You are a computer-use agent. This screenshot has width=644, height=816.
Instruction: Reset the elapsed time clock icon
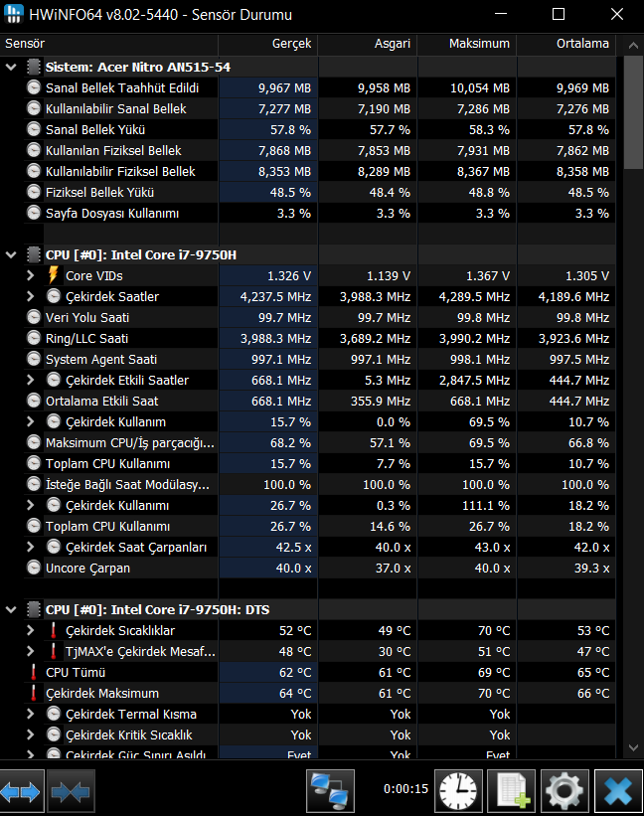(x=458, y=791)
